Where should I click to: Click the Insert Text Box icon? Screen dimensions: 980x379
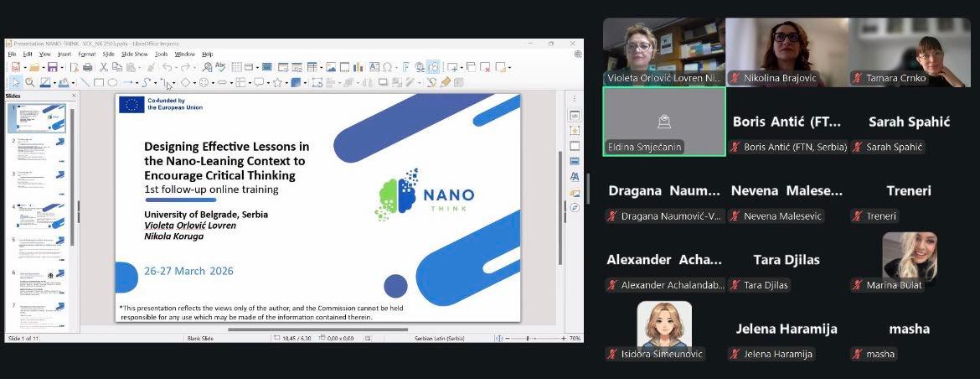pos(374,68)
